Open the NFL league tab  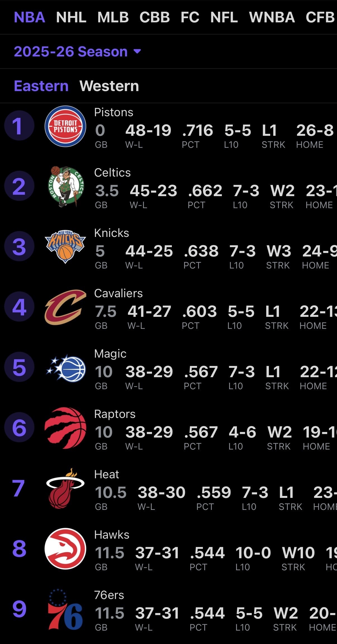[x=224, y=17]
